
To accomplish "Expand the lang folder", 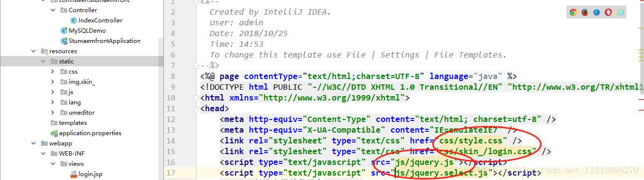I will click(x=53, y=102).
